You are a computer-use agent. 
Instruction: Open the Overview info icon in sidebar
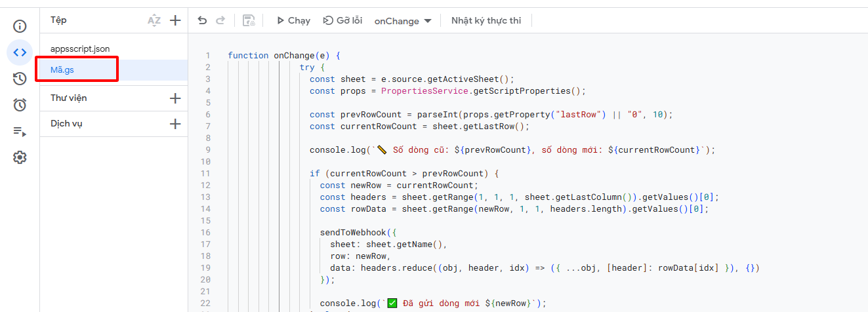pyautogui.click(x=20, y=26)
